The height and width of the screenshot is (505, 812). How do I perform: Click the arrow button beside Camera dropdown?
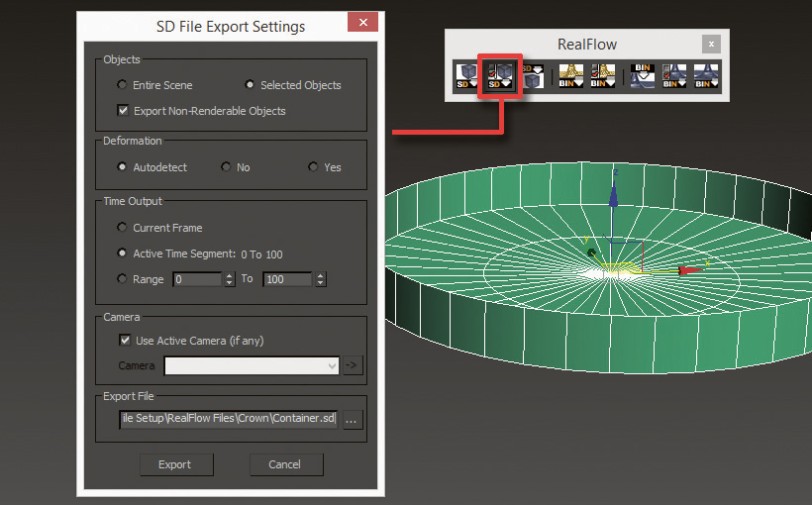[x=353, y=365]
